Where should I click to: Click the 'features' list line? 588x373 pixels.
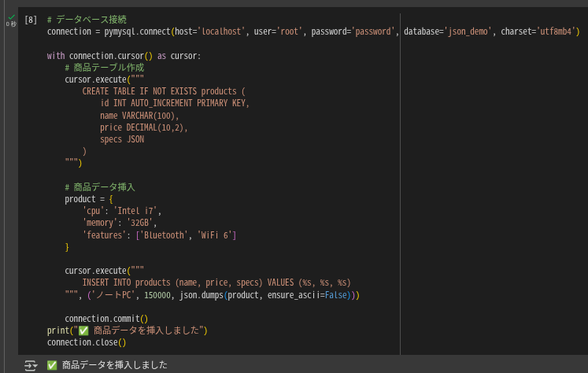[159, 235]
